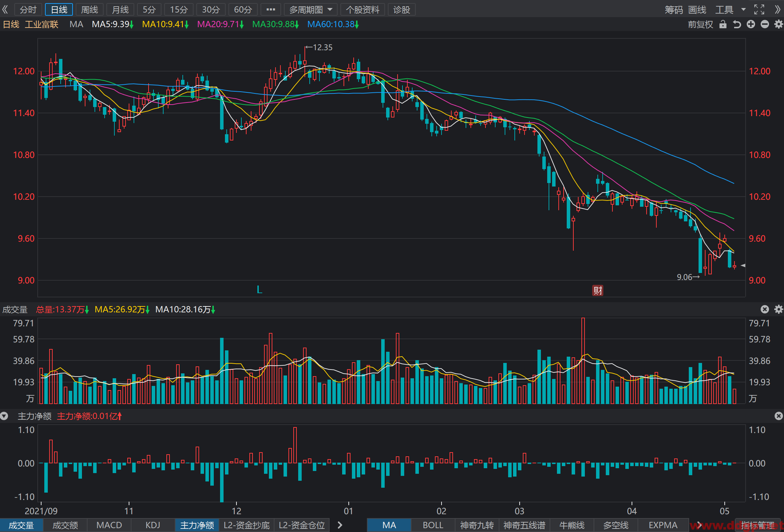Click the L marker on chart
This screenshot has width=784, height=532.
click(259, 290)
